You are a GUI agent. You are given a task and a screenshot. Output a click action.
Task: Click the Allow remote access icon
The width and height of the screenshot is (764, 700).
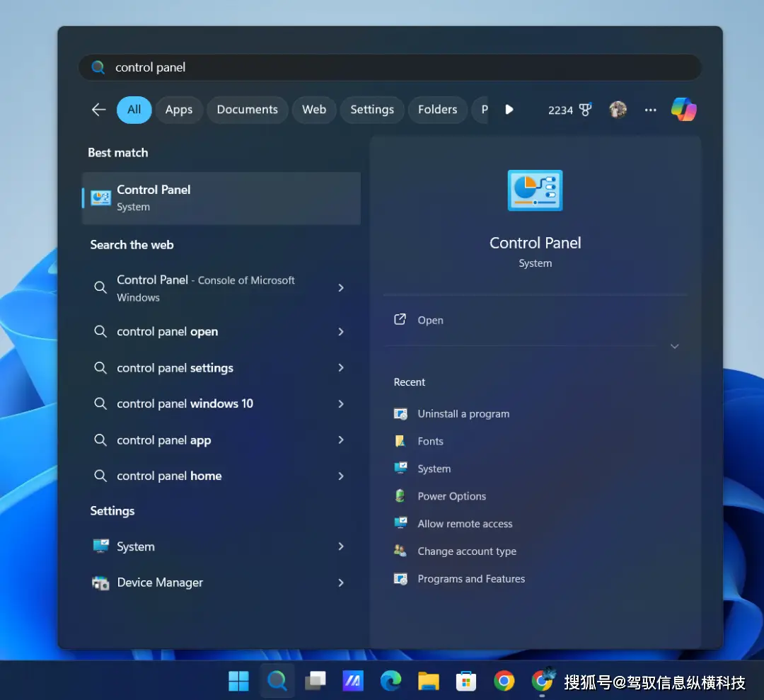coord(400,523)
